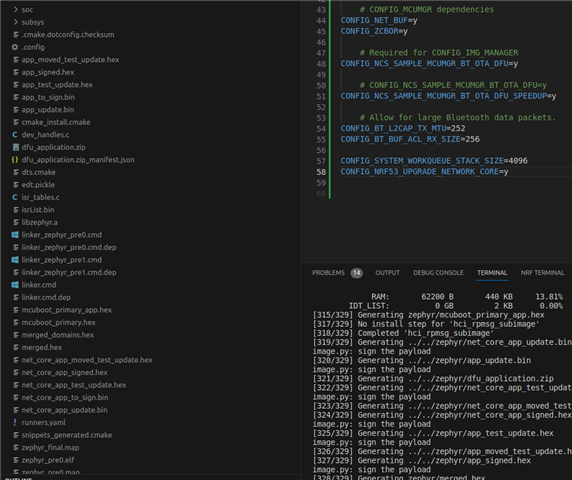Viewport: 572px width, 480px height.
Task: Click CONFIG_BT_BUF_ACL_RX_SIZE=256 line
Action: point(410,139)
